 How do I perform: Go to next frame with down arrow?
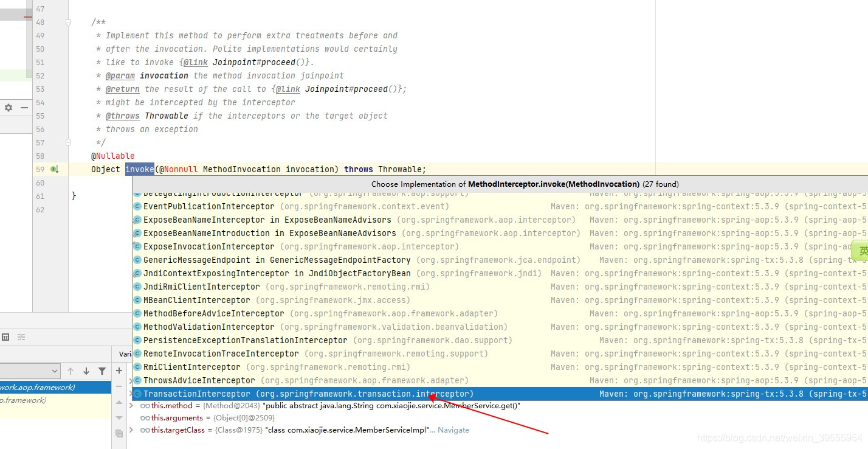[x=86, y=371]
